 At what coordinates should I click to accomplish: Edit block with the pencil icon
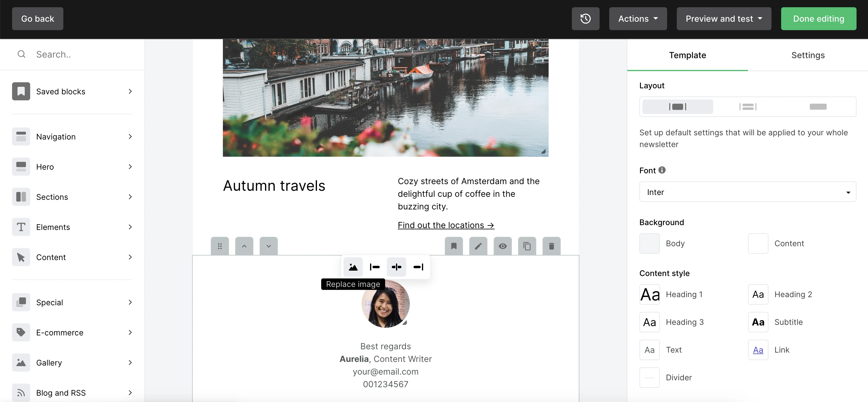click(478, 246)
